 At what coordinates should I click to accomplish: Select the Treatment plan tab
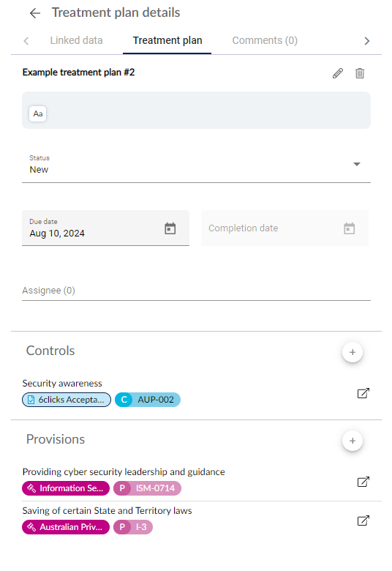click(167, 40)
